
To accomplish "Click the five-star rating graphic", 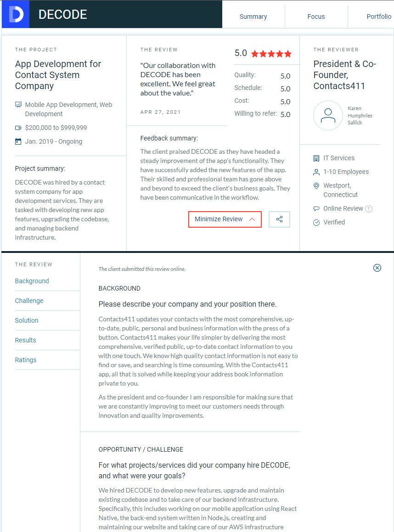I will coord(271,54).
